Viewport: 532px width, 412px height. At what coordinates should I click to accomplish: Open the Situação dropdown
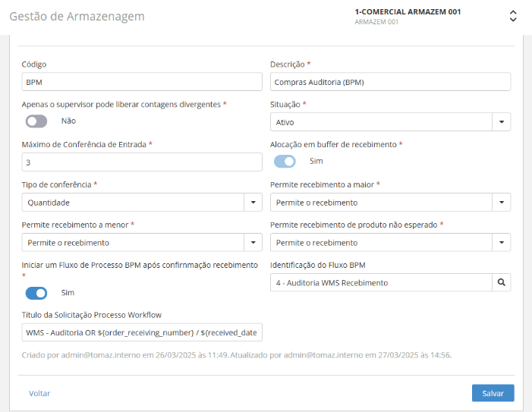[501, 122]
